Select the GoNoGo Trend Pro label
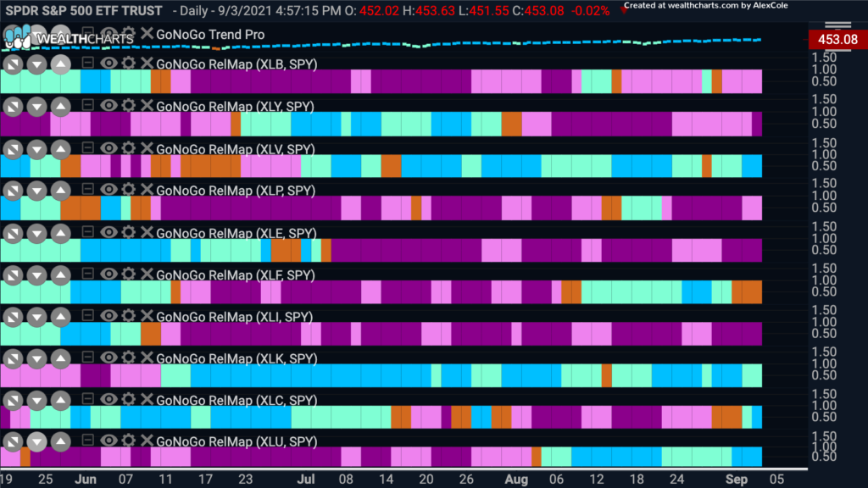This screenshot has width=868, height=488. coord(210,34)
